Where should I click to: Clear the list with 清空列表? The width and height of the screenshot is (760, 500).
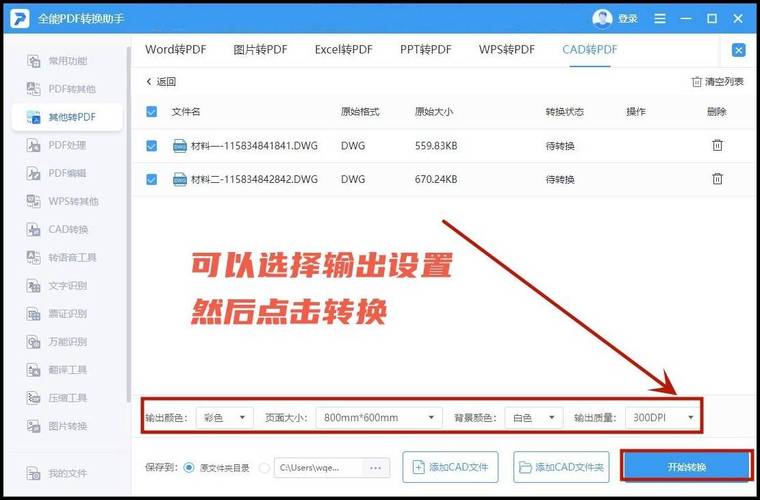click(x=717, y=82)
